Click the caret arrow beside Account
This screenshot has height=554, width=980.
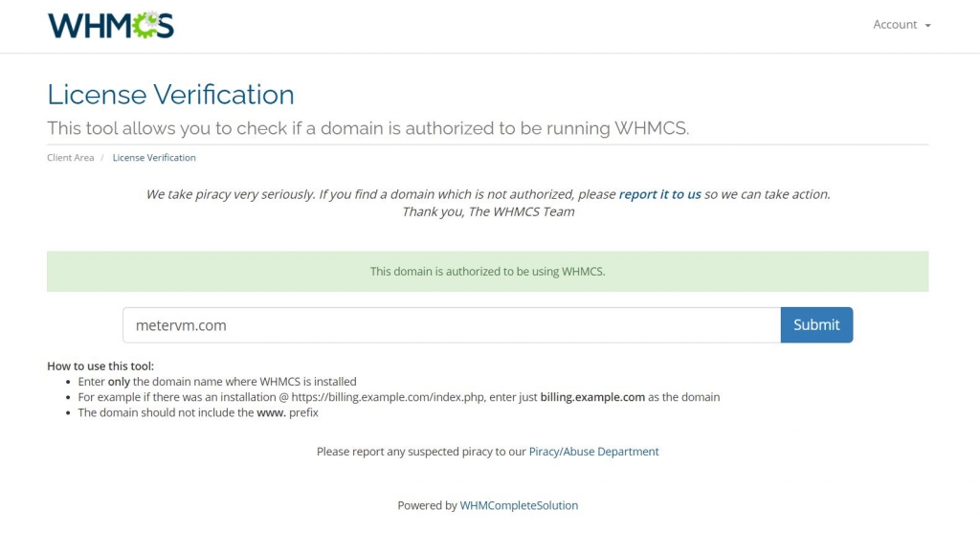[x=927, y=26]
